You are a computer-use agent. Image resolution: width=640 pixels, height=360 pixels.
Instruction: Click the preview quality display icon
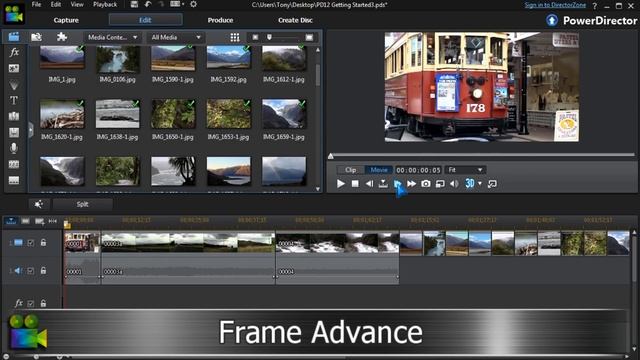[x=440, y=184]
